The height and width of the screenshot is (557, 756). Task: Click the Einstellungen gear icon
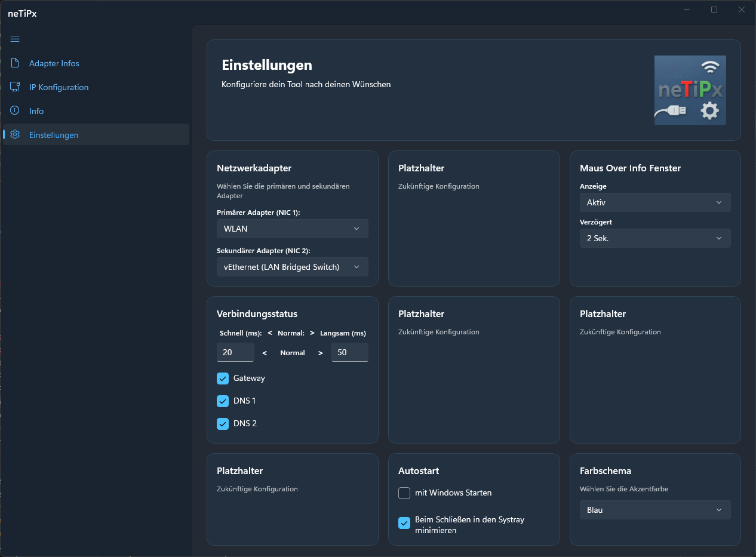[14, 135]
